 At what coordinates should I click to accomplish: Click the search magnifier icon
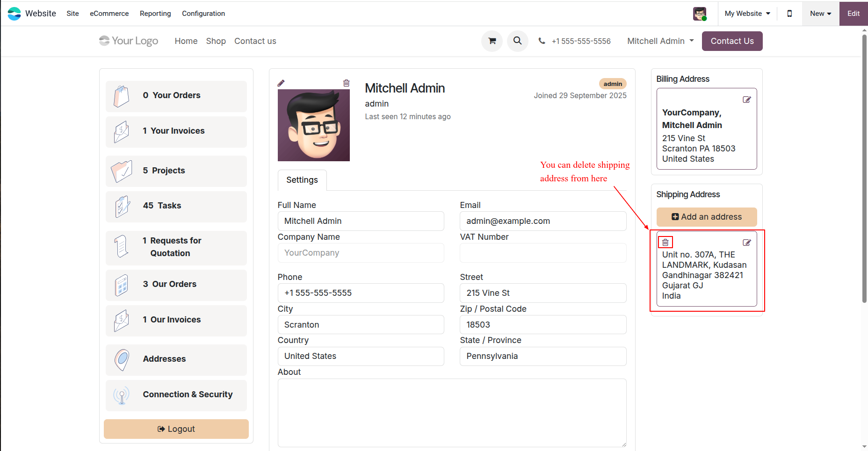click(x=518, y=41)
